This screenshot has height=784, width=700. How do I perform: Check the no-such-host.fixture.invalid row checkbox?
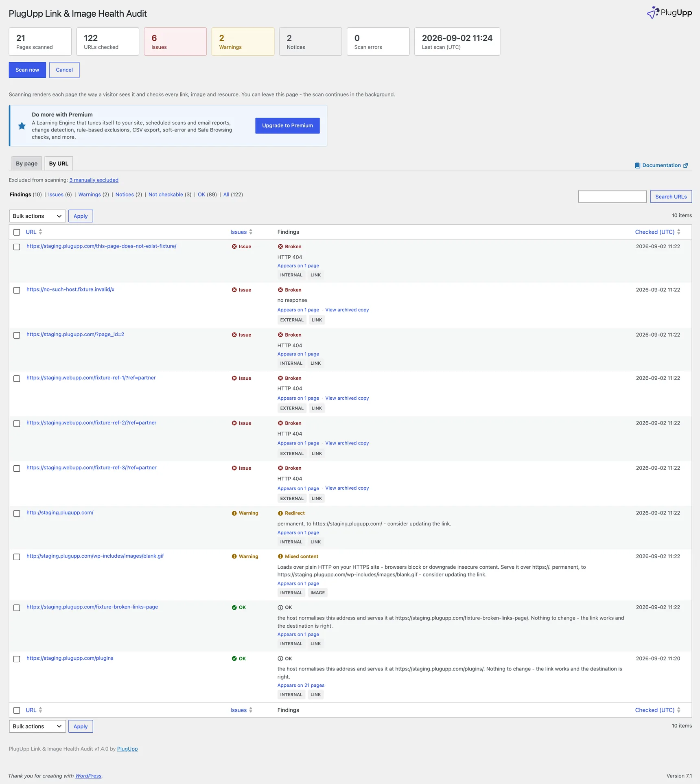coord(17,290)
